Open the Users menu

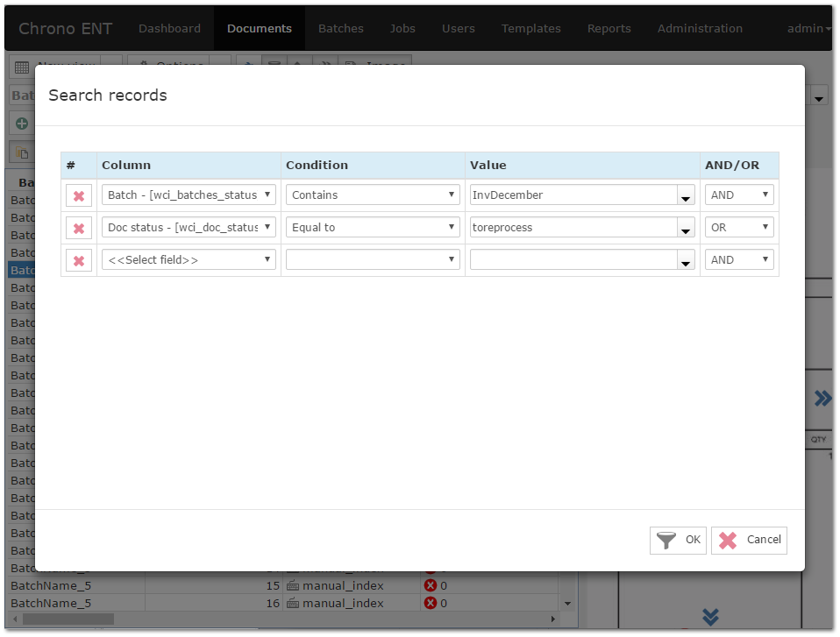(459, 28)
